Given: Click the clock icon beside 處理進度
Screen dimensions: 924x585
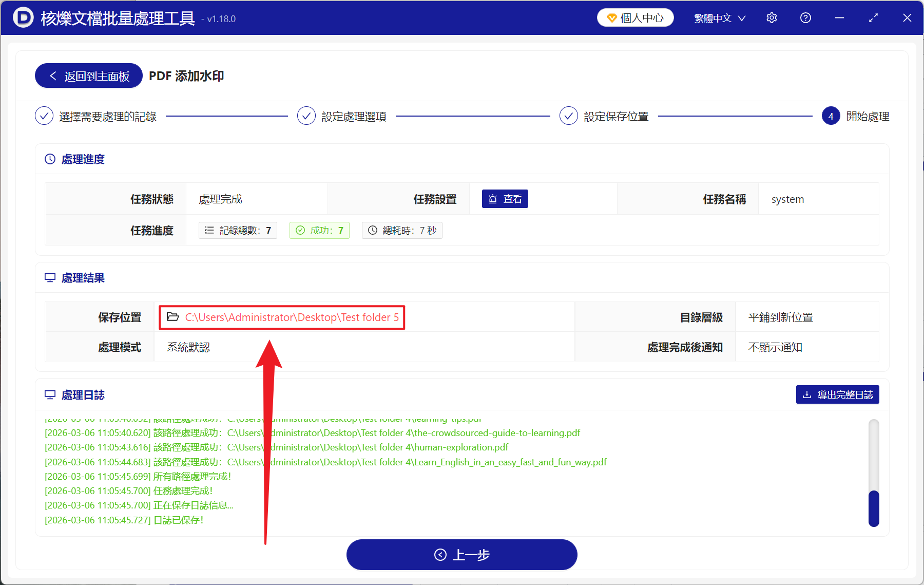Looking at the screenshot, I should tap(50, 159).
